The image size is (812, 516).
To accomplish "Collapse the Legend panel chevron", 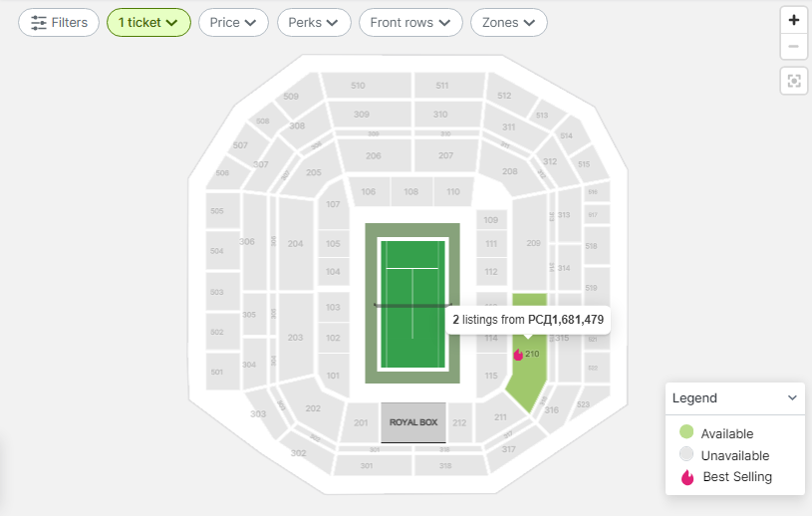I will pyautogui.click(x=792, y=398).
